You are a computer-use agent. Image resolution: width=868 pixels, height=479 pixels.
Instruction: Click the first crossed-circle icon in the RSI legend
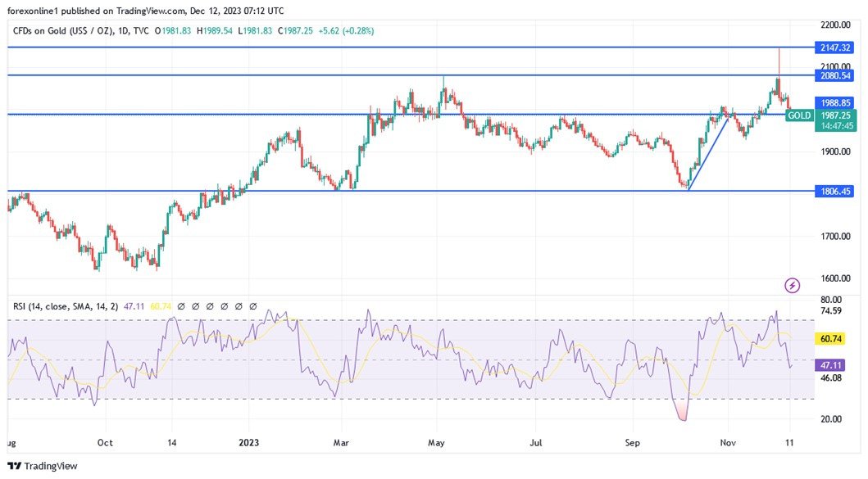(181, 306)
